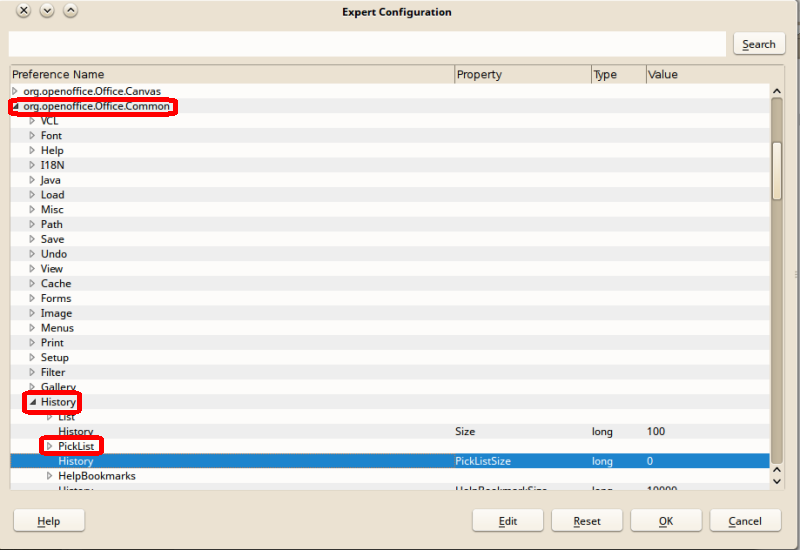Expand org.openoffice.Office.Canvas node
The width and height of the screenshot is (800, 550).
pos(15,91)
